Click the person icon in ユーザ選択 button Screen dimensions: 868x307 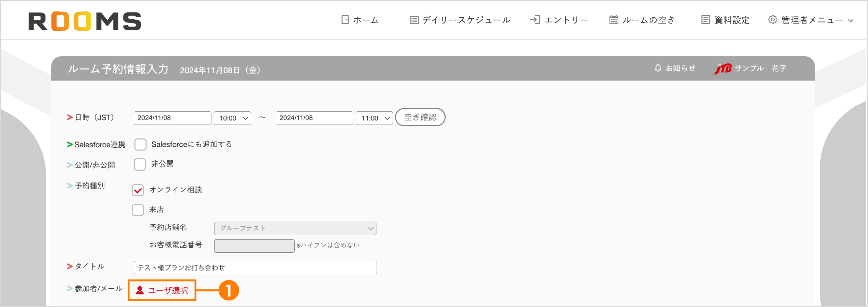click(140, 290)
